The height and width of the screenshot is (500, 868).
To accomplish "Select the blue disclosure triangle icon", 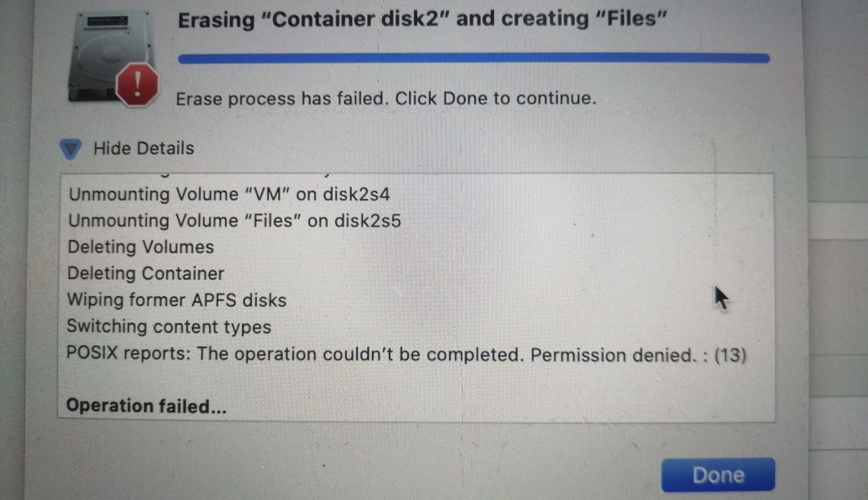I will pyautogui.click(x=71, y=148).
